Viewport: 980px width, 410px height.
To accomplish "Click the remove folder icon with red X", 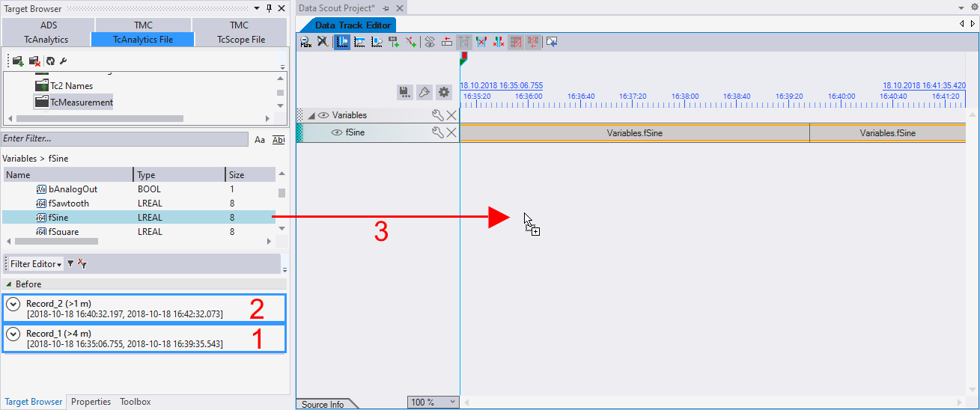I will coord(34,61).
